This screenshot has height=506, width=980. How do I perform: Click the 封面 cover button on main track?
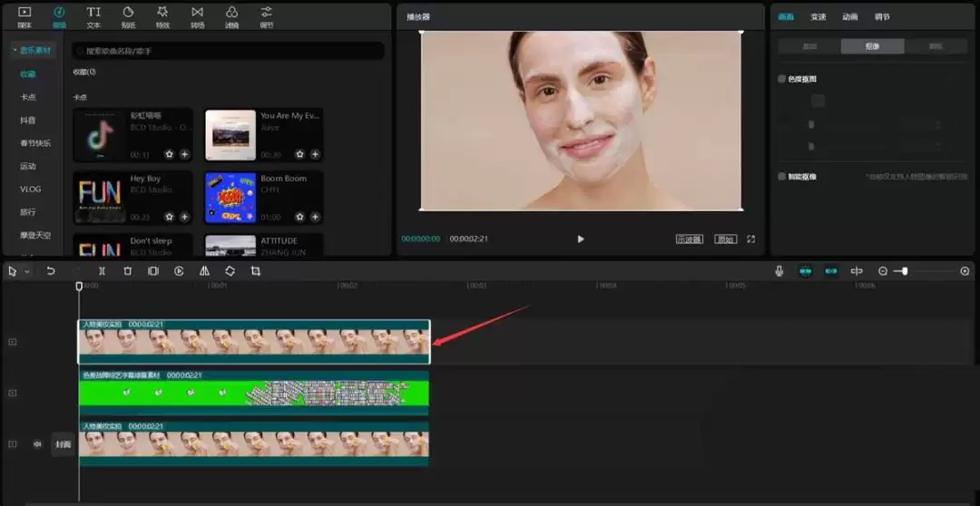(63, 444)
